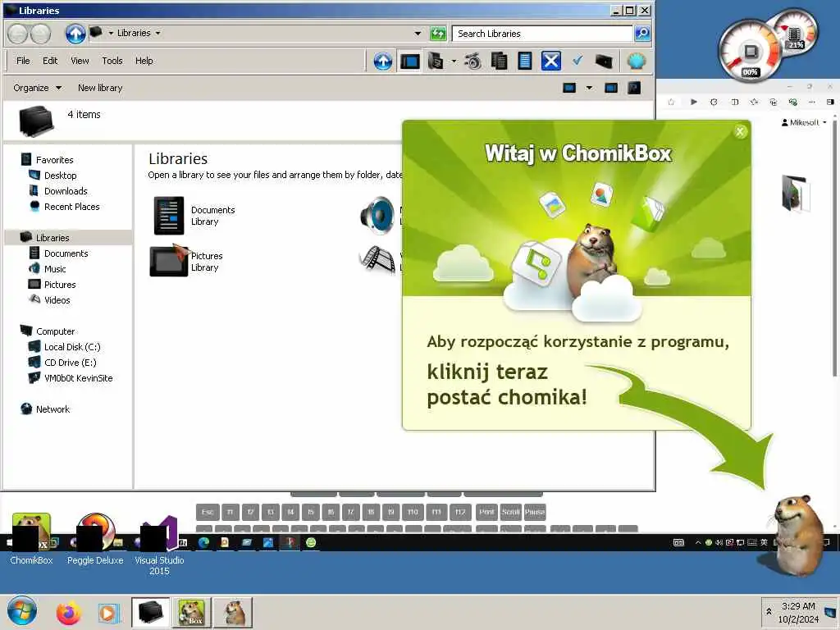
Task: Click the blue Up arrow in Libraries toolbar
Action: tap(382, 61)
